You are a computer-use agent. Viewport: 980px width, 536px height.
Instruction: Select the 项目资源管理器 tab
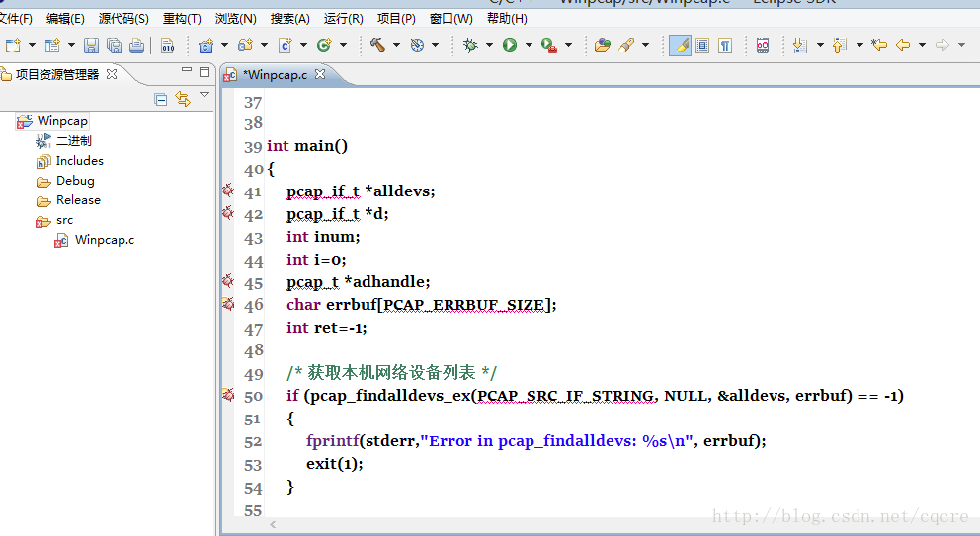[x=57, y=74]
